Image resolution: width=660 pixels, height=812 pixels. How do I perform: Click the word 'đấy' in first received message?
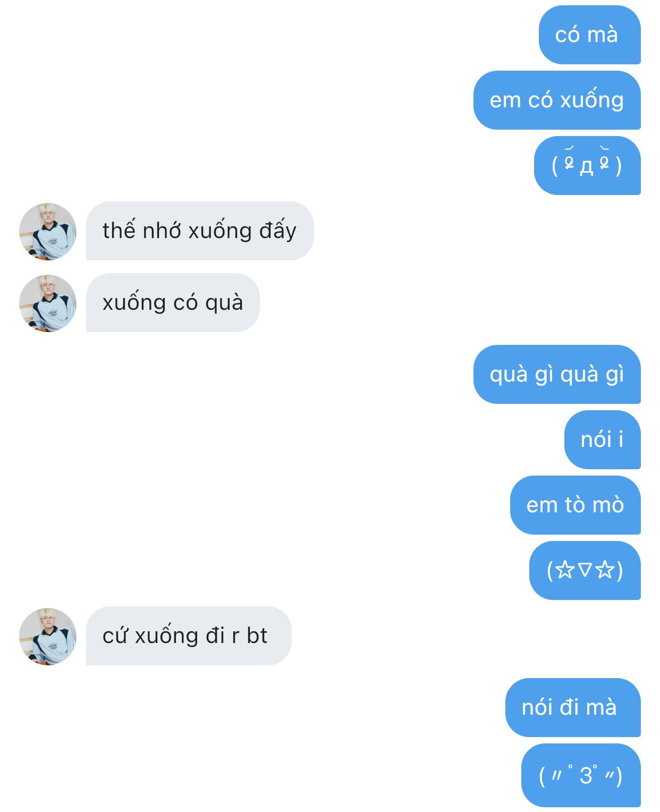[x=278, y=231]
